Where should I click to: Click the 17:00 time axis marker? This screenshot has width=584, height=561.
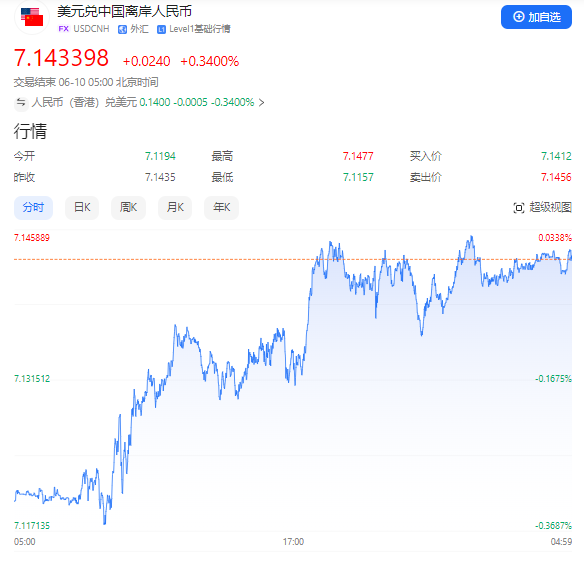pyautogui.click(x=293, y=542)
